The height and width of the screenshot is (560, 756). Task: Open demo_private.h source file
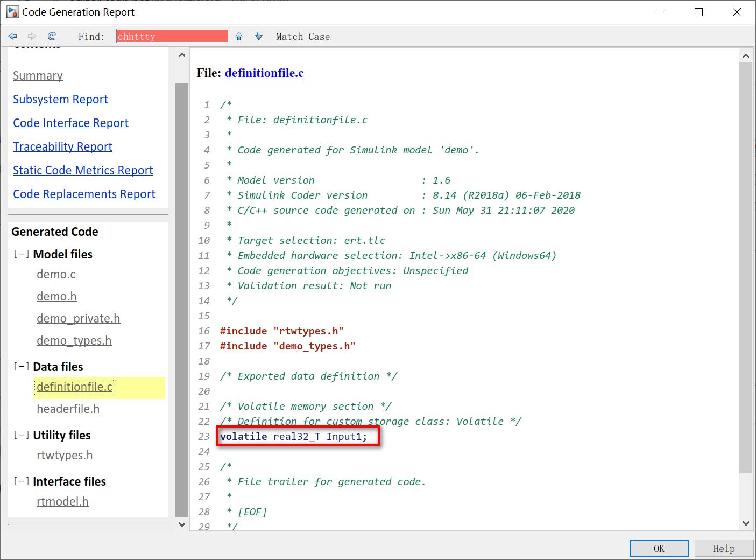coord(78,319)
